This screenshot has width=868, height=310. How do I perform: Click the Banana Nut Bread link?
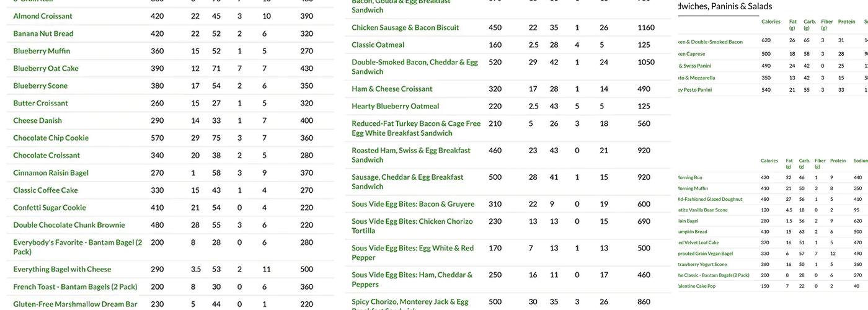(43, 33)
